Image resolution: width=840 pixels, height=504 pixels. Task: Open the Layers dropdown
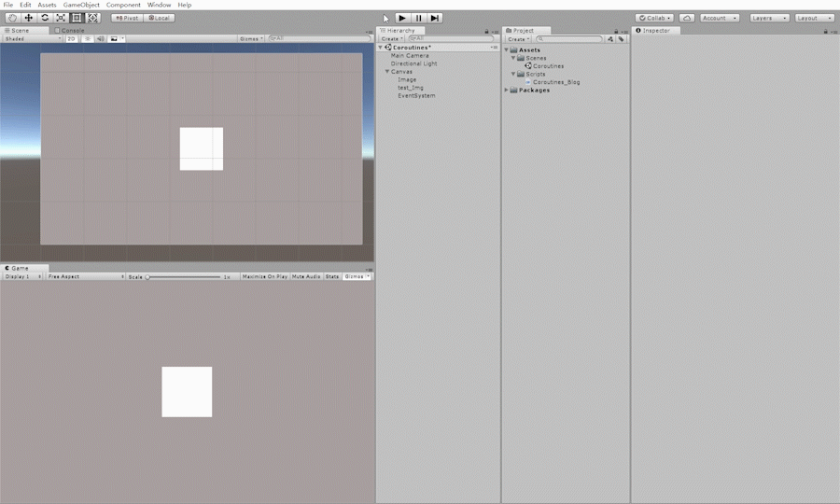tap(769, 18)
